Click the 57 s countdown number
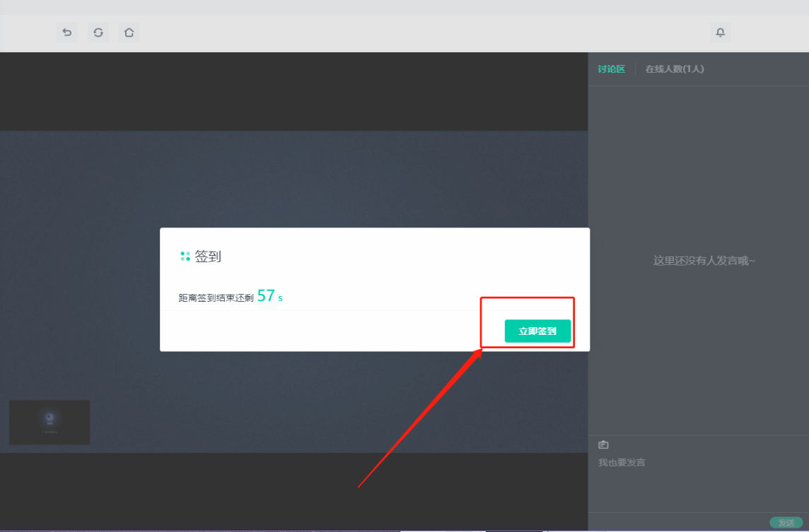 (267, 296)
